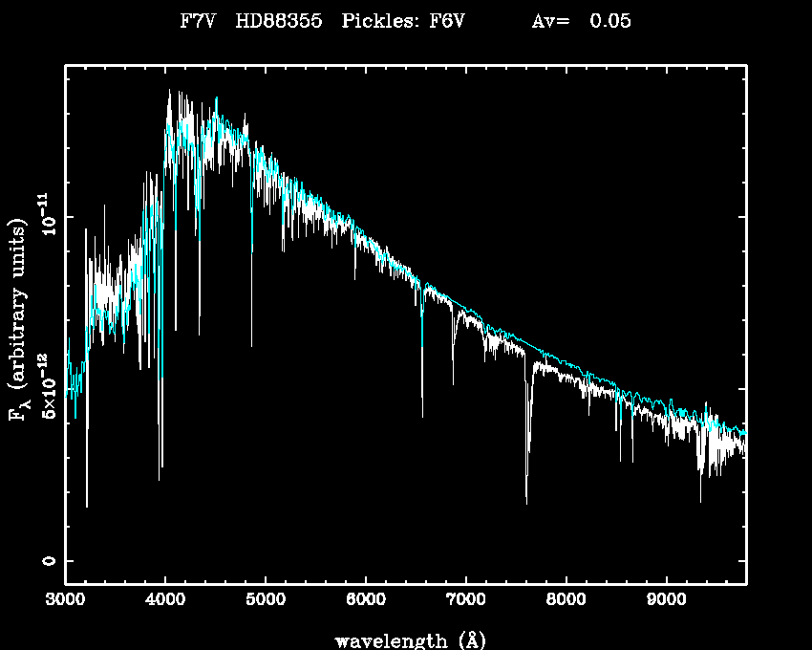Click the bottom of the absorption line near 6560 Å
The height and width of the screenshot is (650, 812).
point(422,416)
